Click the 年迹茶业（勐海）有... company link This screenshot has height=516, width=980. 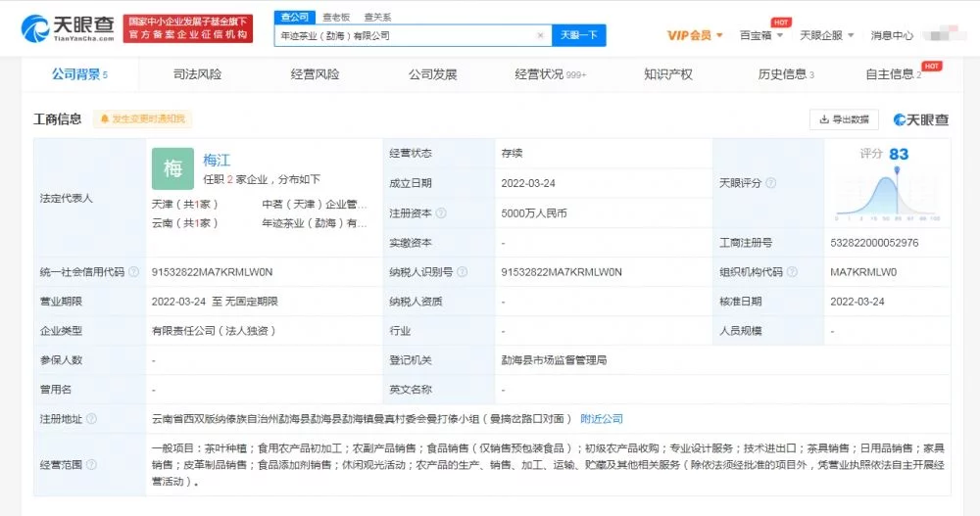click(x=315, y=223)
